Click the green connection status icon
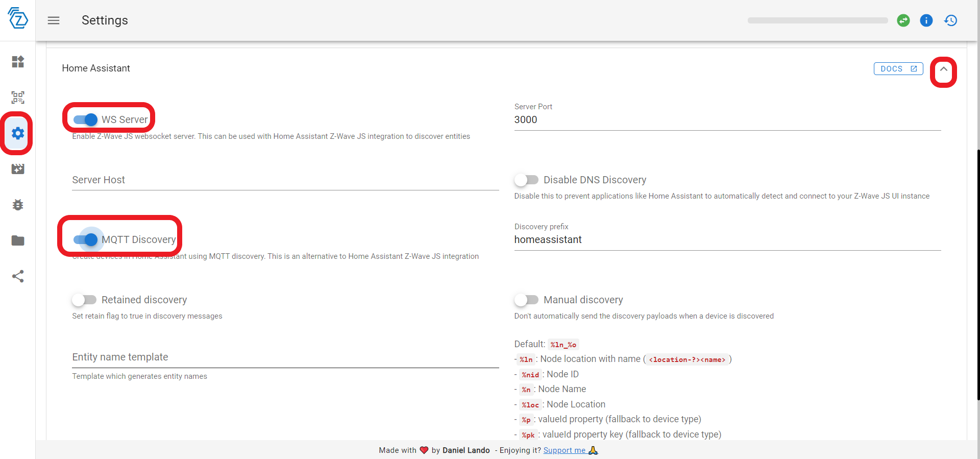 tap(903, 20)
